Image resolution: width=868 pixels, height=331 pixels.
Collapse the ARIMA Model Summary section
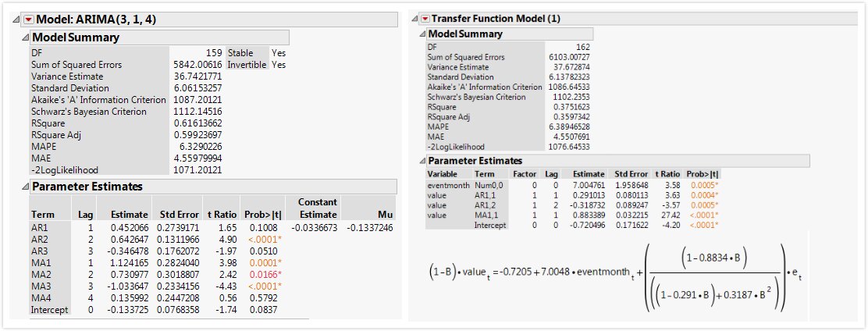click(x=25, y=37)
